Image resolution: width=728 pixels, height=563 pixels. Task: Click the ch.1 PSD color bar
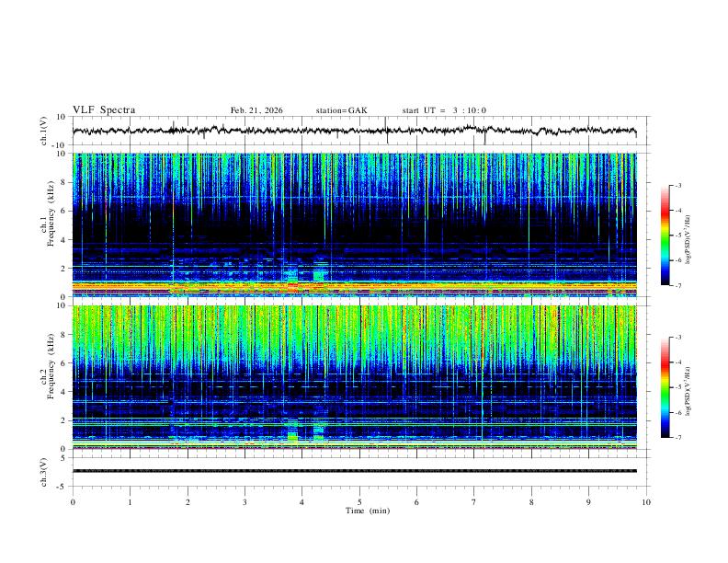(665, 236)
